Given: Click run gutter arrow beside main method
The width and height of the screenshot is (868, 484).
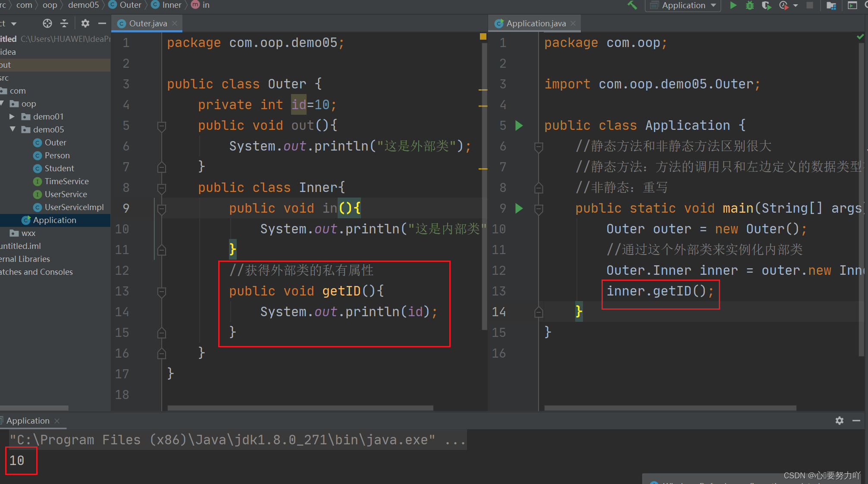Looking at the screenshot, I should click(x=519, y=208).
